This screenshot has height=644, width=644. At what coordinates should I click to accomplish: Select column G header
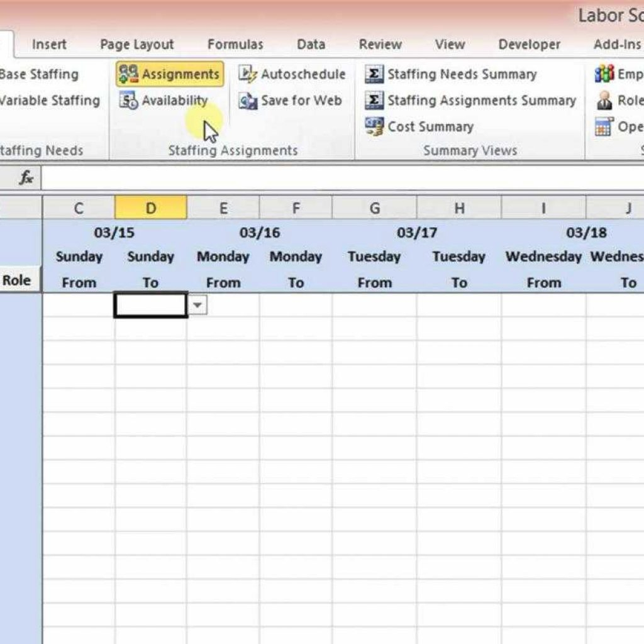tap(375, 208)
